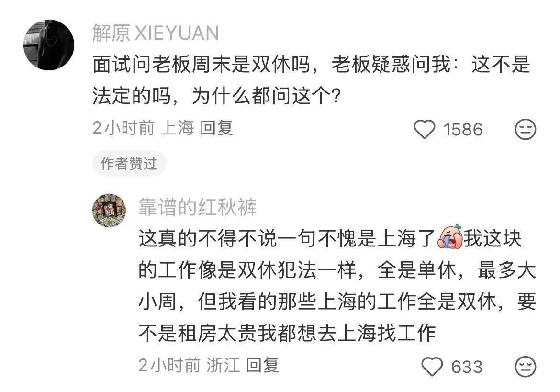Click the 2小时前 timestamp beside 上海
This screenshot has width=560, height=392.
[123, 128]
